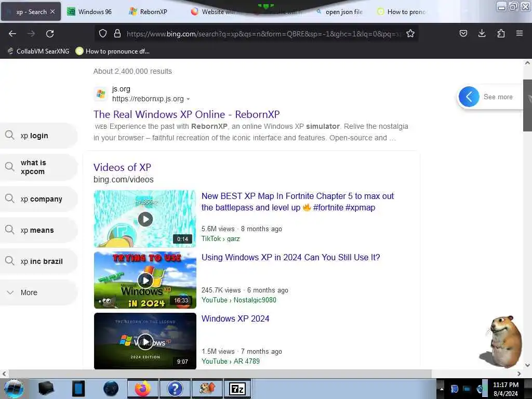Open the Downloads arrow icon
This screenshot has height=399, width=532.
(482, 33)
